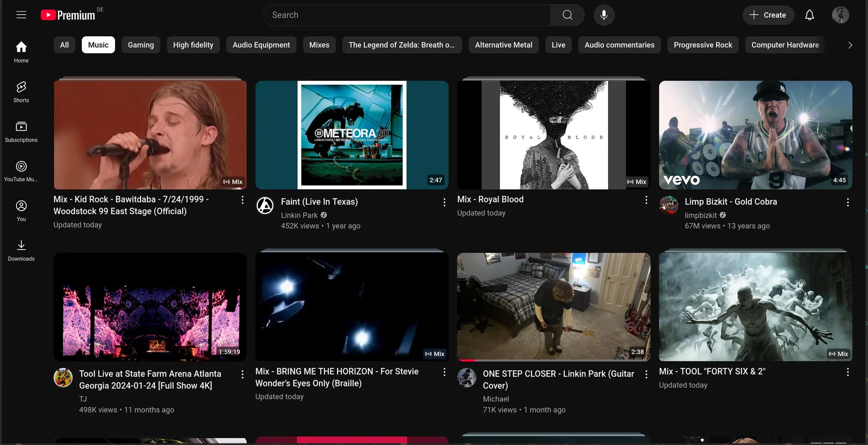Play the Royal Blood album art thumbnail
This screenshot has height=445, width=868.
click(x=554, y=135)
